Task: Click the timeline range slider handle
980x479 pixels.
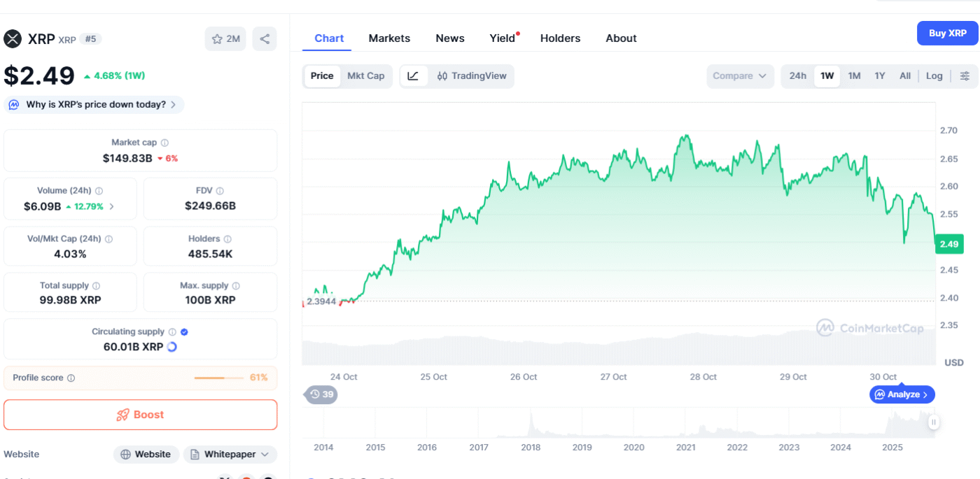Action: (933, 422)
